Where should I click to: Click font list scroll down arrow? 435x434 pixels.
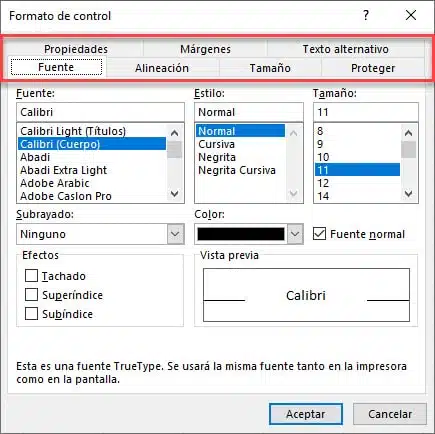pos(174,193)
